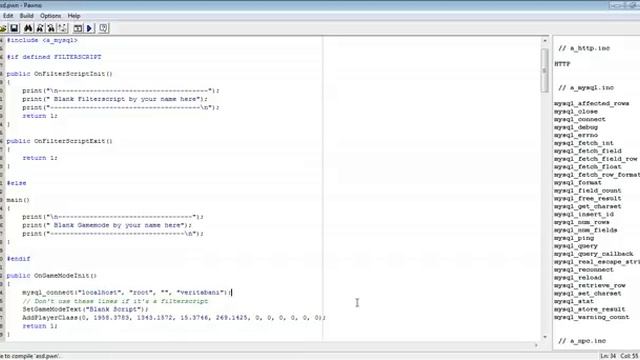Select mysql_warning_count in the function list
This screenshot has width=640, height=360.
591,317
